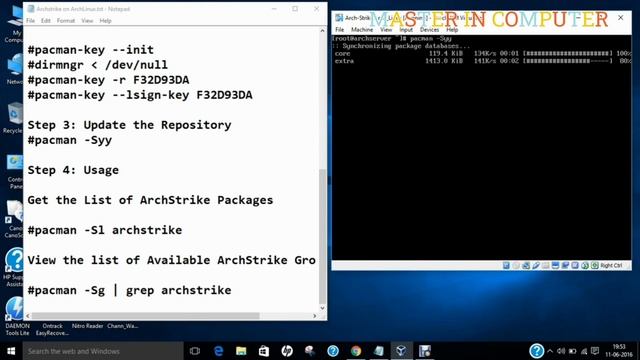Open Notepad's Help menu
Image resolution: width=640 pixels, height=360 pixels.
tap(105, 20)
